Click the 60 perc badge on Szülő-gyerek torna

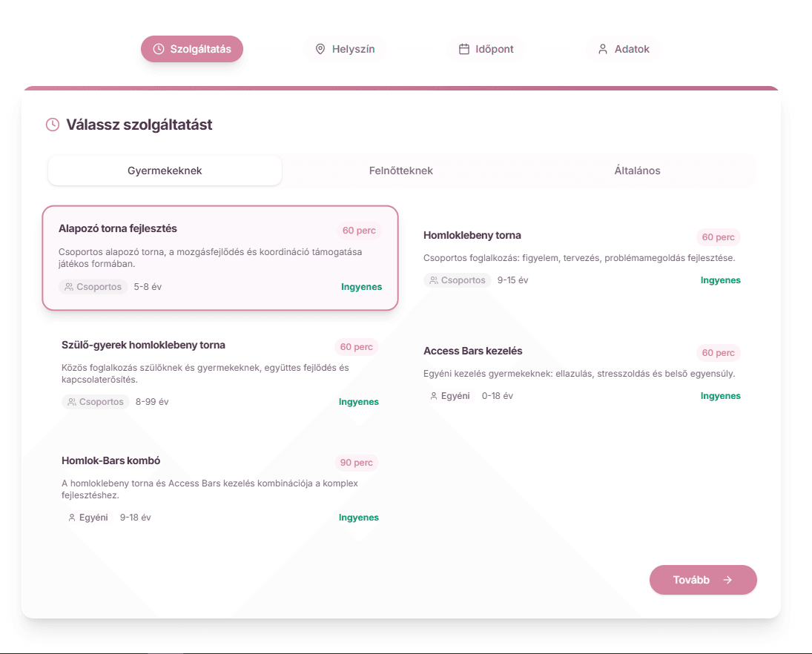pyautogui.click(x=356, y=347)
